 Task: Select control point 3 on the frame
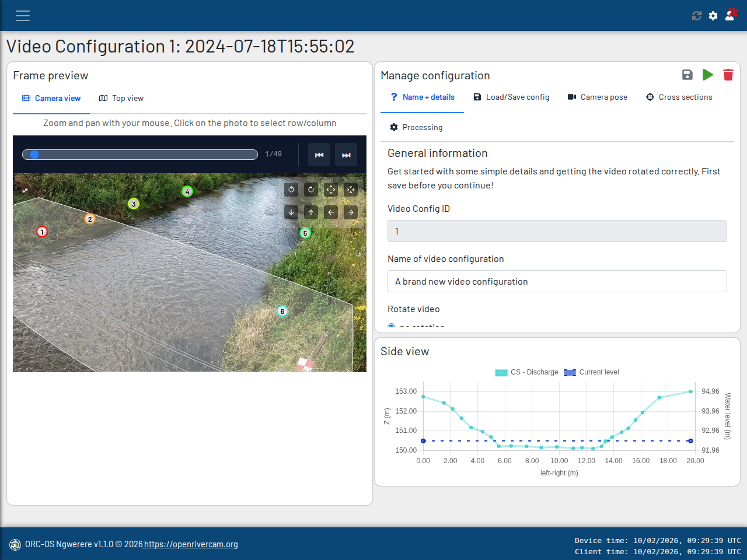tap(134, 204)
